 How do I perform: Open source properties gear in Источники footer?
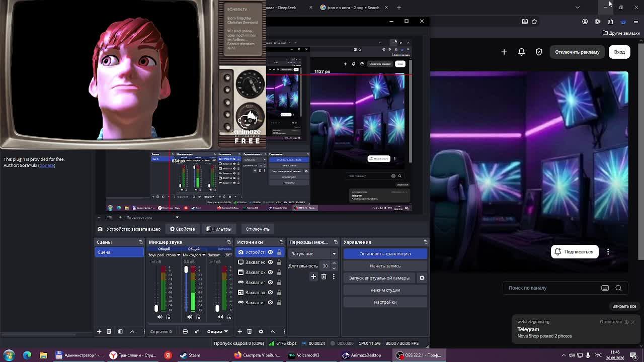coord(261,331)
